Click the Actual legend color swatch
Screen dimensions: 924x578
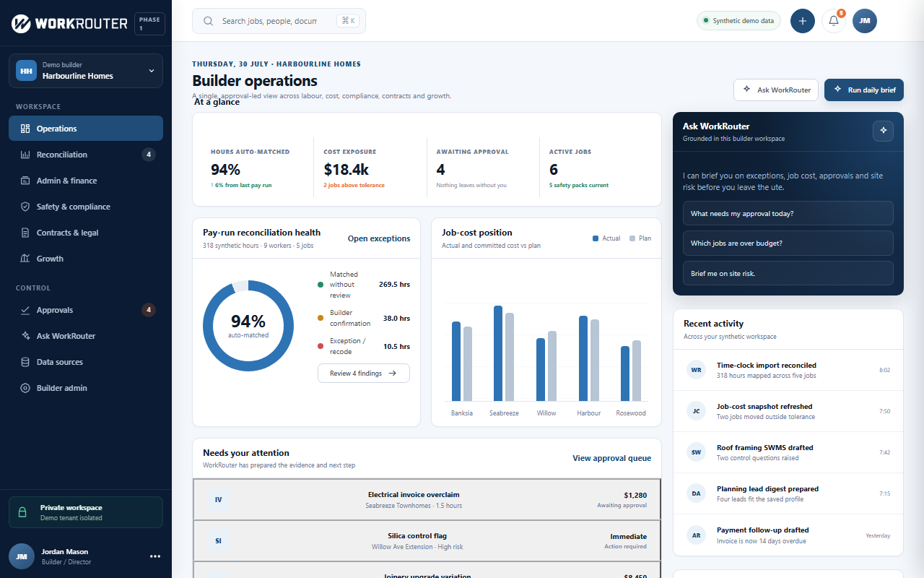pyautogui.click(x=596, y=238)
